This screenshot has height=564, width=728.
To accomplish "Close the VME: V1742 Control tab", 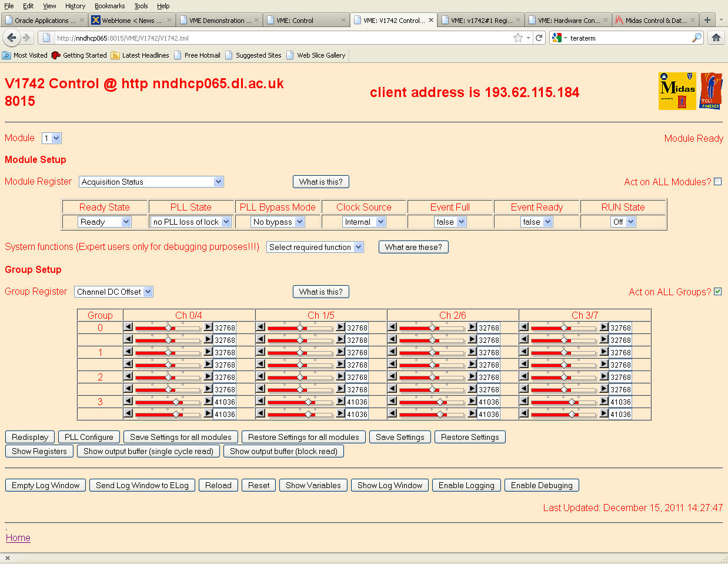I will point(431,20).
